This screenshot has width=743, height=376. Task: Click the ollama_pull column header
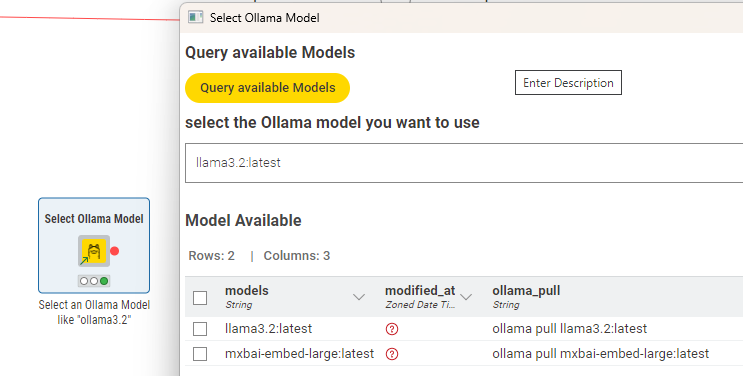(526, 291)
